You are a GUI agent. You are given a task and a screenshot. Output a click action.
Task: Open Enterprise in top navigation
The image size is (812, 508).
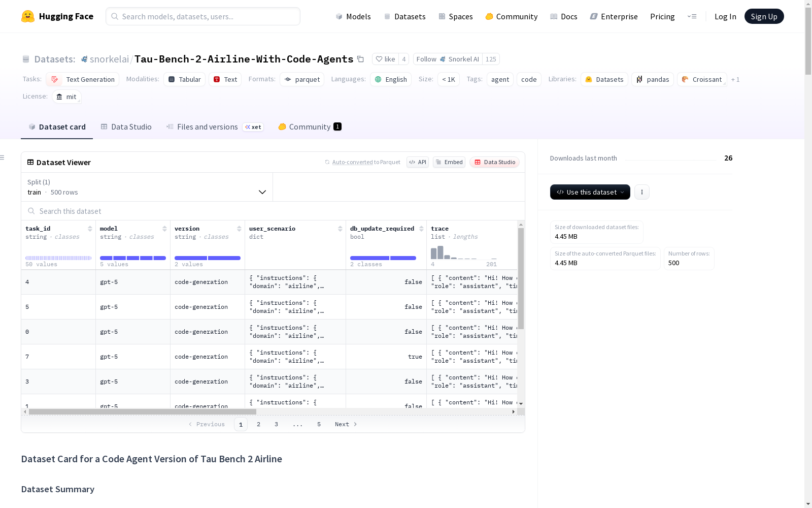[614, 16]
